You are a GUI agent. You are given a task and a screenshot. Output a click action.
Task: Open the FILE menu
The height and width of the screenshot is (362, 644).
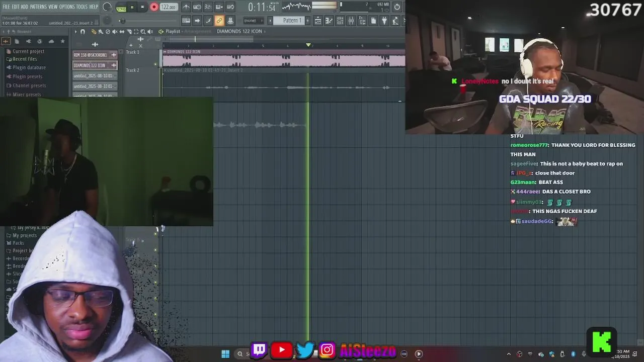6,7
